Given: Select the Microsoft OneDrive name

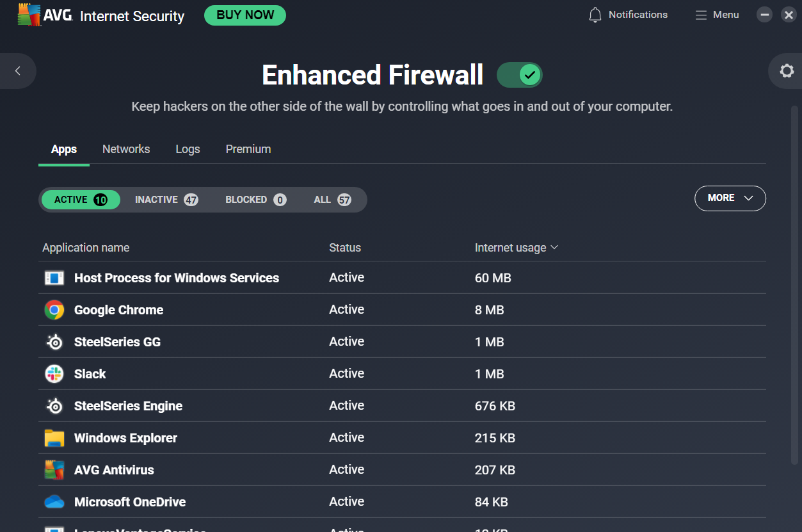Looking at the screenshot, I should [x=130, y=502].
